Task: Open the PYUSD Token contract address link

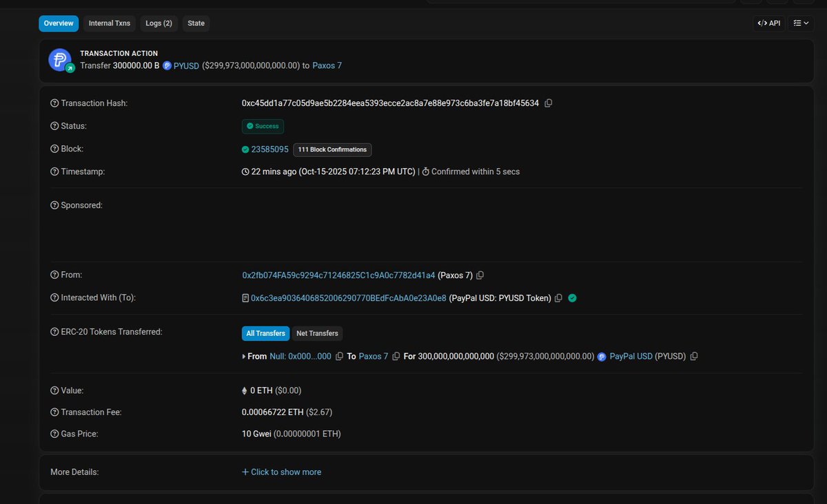Action: tap(348, 298)
